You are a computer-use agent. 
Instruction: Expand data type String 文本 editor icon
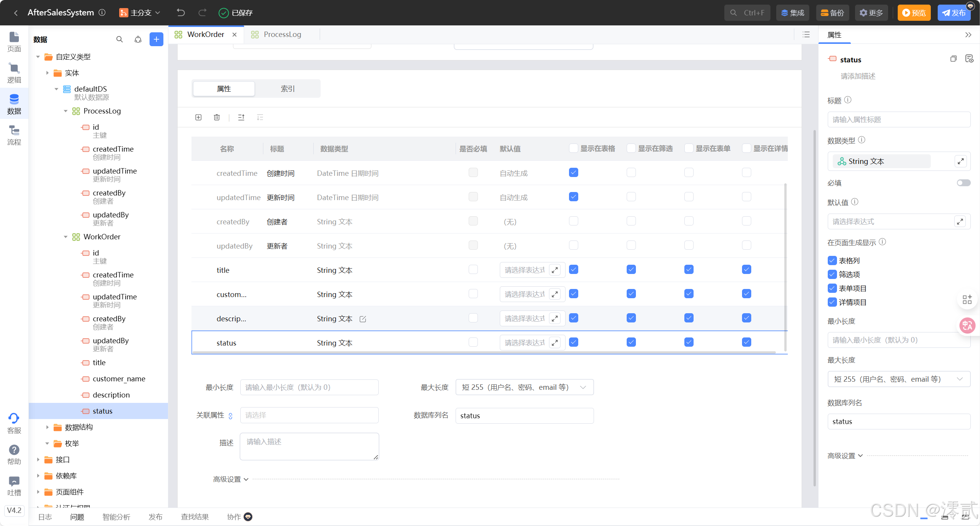point(960,161)
